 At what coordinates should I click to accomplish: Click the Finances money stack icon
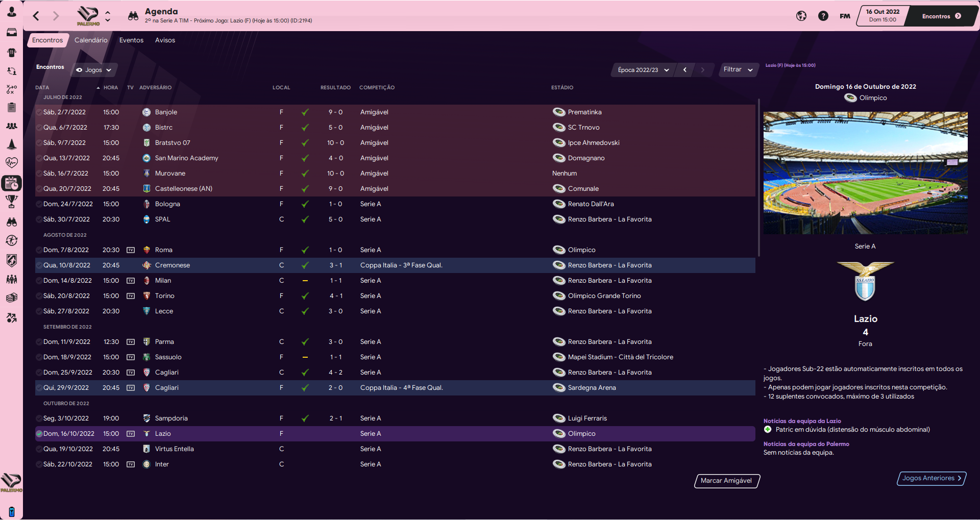pos(11,298)
